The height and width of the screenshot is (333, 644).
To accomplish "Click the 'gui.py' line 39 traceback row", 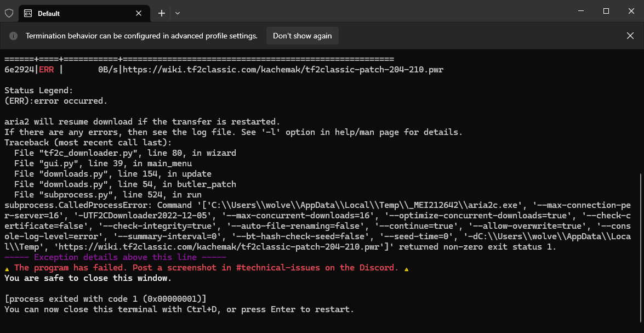I will (x=102, y=163).
